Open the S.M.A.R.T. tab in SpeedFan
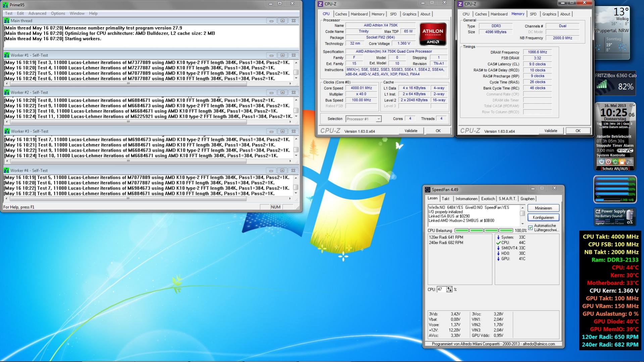 click(507, 199)
